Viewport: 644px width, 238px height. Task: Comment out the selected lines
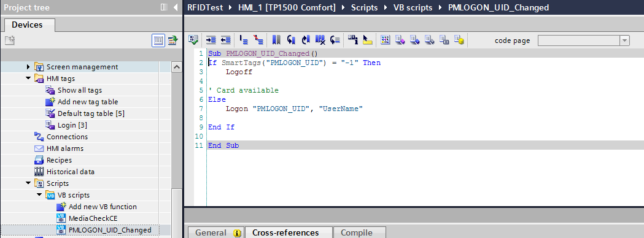[x=244, y=40]
